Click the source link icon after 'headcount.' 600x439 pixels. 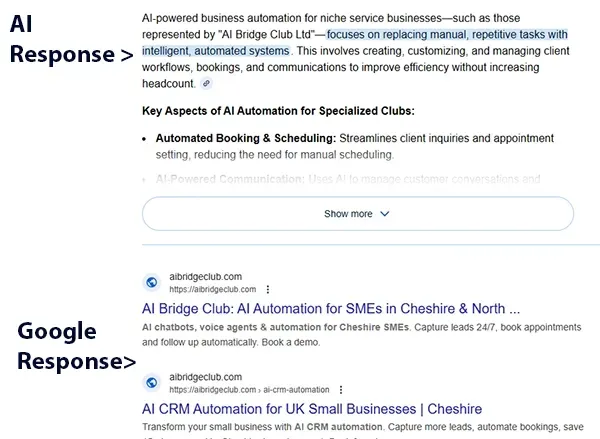click(x=206, y=83)
